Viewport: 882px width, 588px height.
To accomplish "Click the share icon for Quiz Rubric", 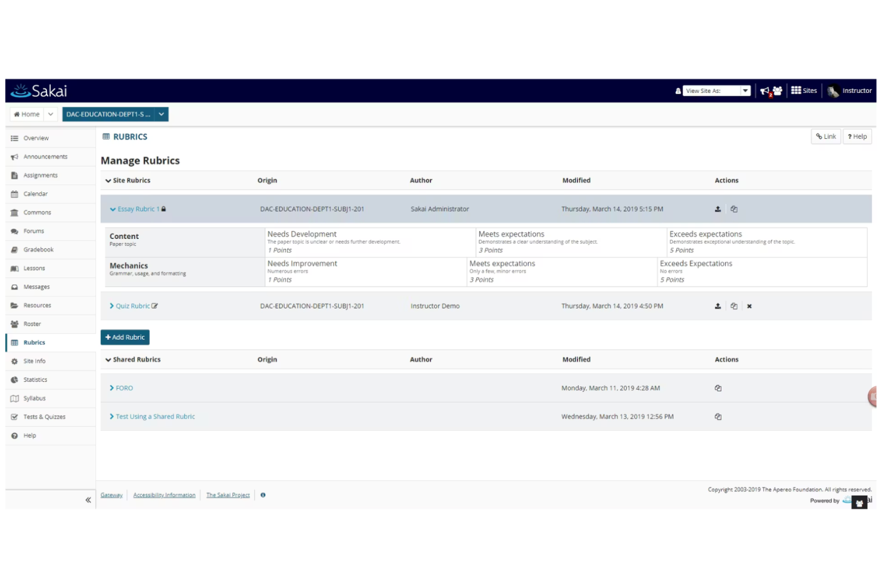I will point(718,306).
